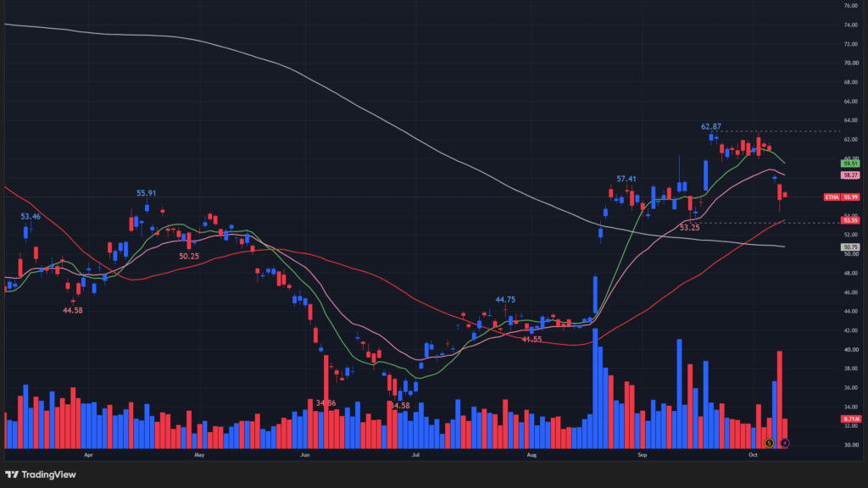The image size is (868, 488).
Task: Click the orange S event marker icon
Action: click(769, 442)
